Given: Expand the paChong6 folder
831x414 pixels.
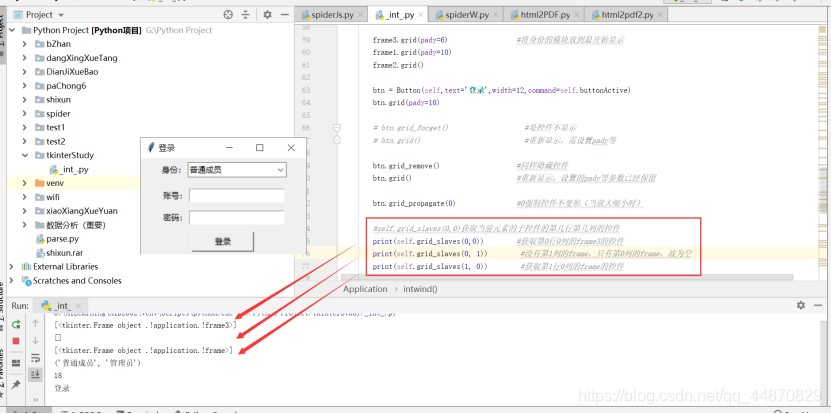Looking at the screenshot, I should coord(24,86).
